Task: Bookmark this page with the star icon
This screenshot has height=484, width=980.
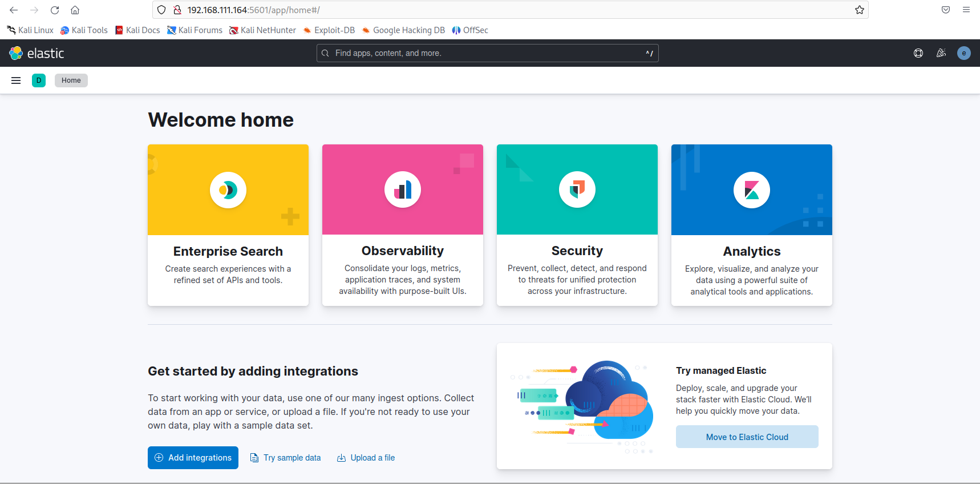Action: point(859,10)
